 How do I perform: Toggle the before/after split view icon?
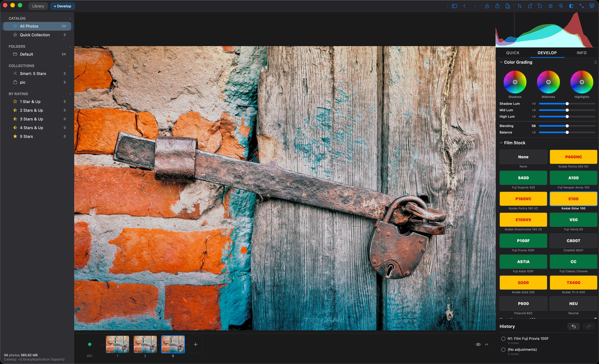[571, 6]
